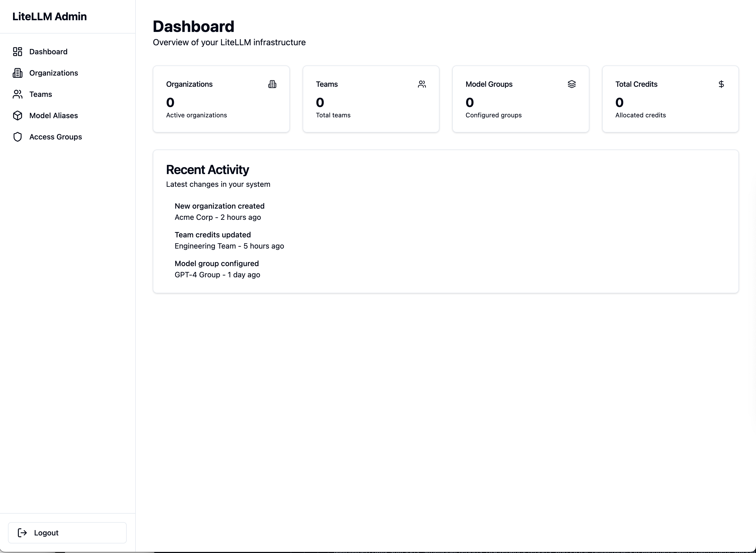Open the Organizations summary card

(x=221, y=99)
